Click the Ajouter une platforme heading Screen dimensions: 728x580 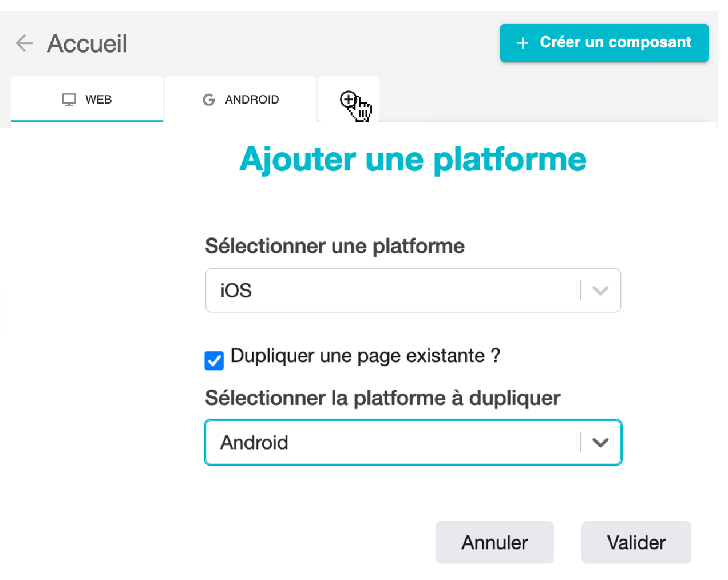point(413,159)
